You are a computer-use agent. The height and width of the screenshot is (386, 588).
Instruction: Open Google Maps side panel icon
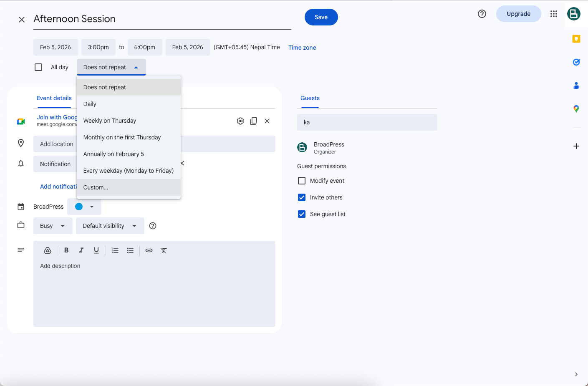(x=576, y=109)
